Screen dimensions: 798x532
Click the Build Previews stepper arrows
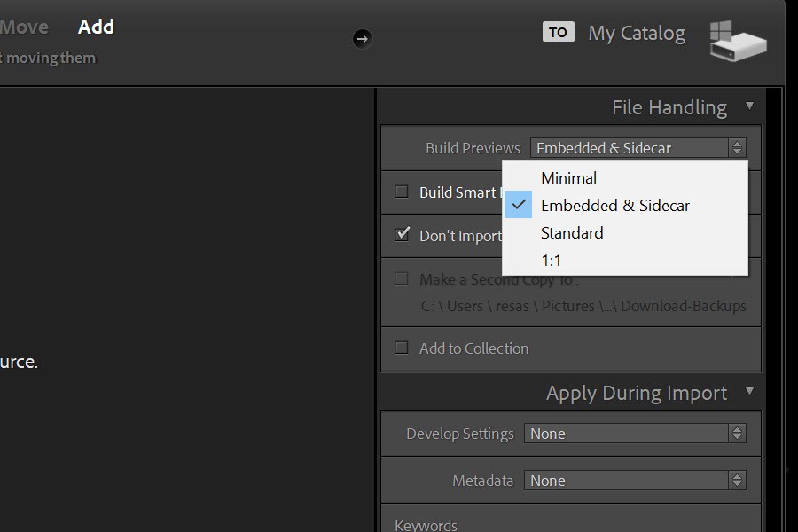point(737,147)
